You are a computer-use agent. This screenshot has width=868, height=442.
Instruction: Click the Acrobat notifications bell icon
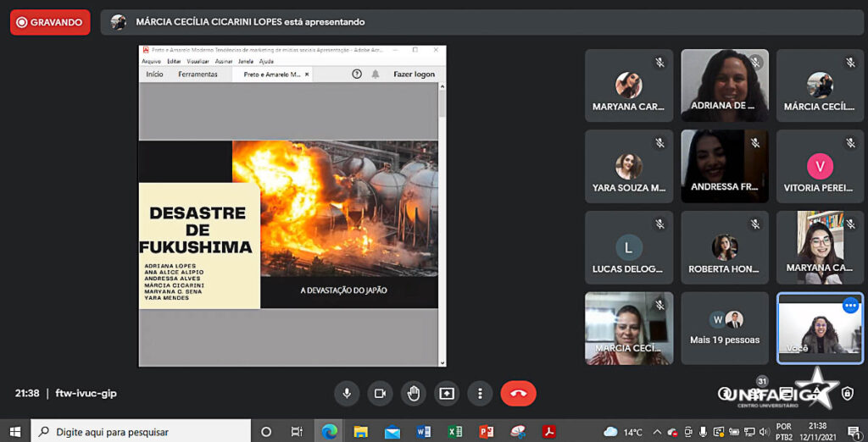[x=376, y=75]
